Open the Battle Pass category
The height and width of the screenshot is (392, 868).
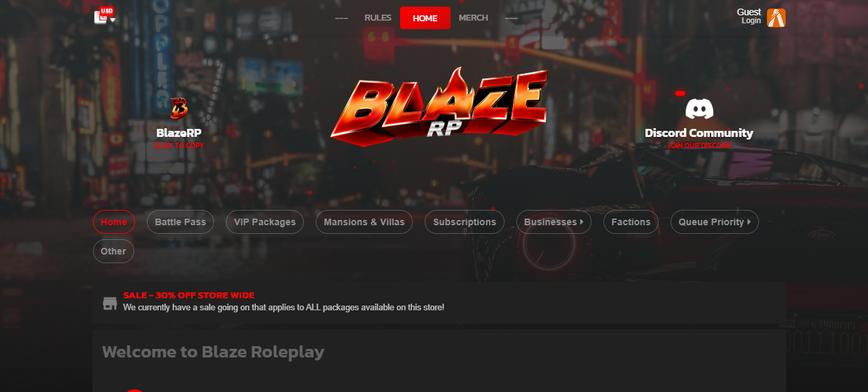(x=180, y=222)
